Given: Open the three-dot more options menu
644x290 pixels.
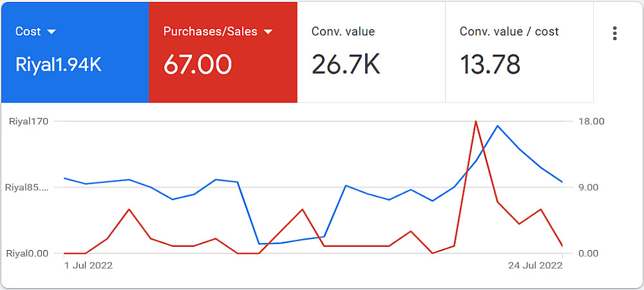Looking at the screenshot, I should pyautogui.click(x=614, y=34).
